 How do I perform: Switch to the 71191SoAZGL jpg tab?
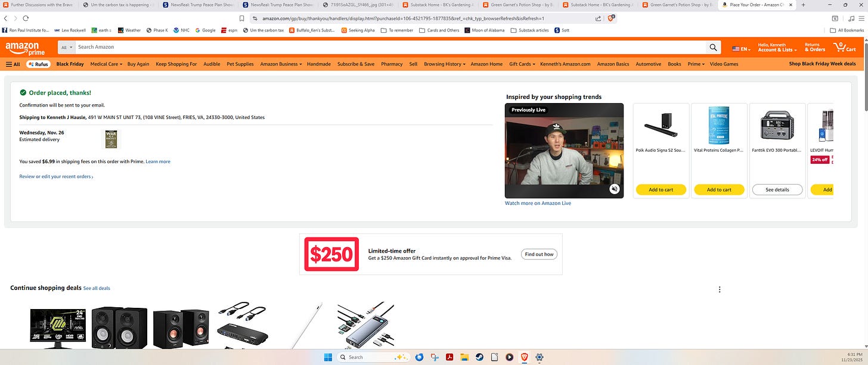(358, 4)
